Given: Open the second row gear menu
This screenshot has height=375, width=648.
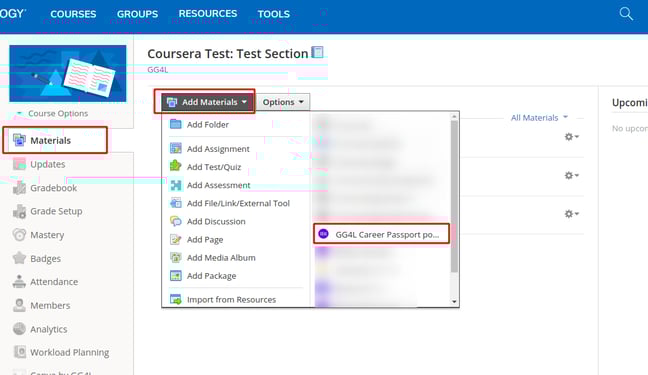Looking at the screenshot, I should (x=572, y=175).
